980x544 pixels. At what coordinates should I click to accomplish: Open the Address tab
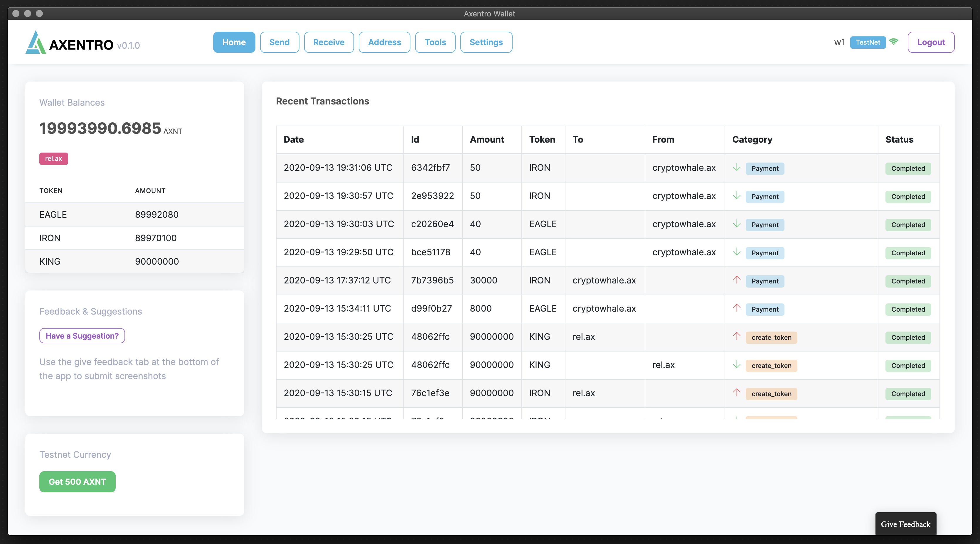point(384,42)
